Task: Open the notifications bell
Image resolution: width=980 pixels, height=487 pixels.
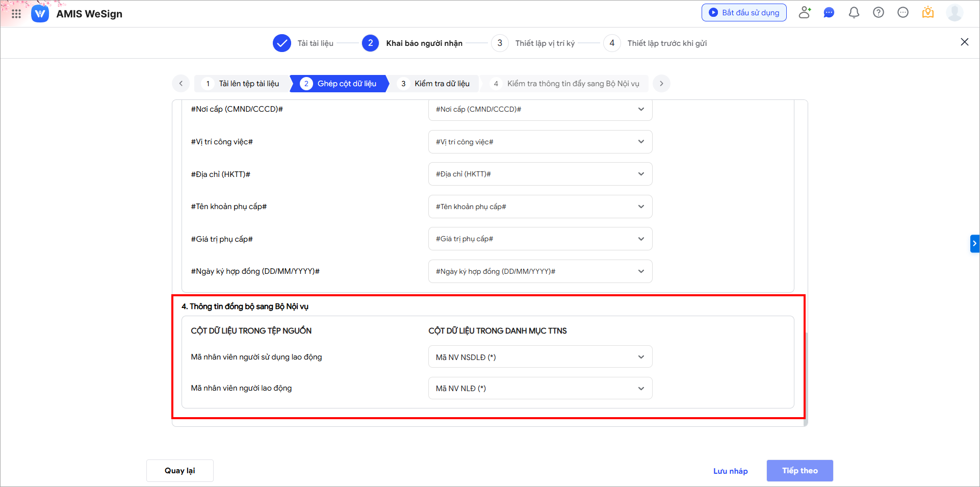Action: 854,13
